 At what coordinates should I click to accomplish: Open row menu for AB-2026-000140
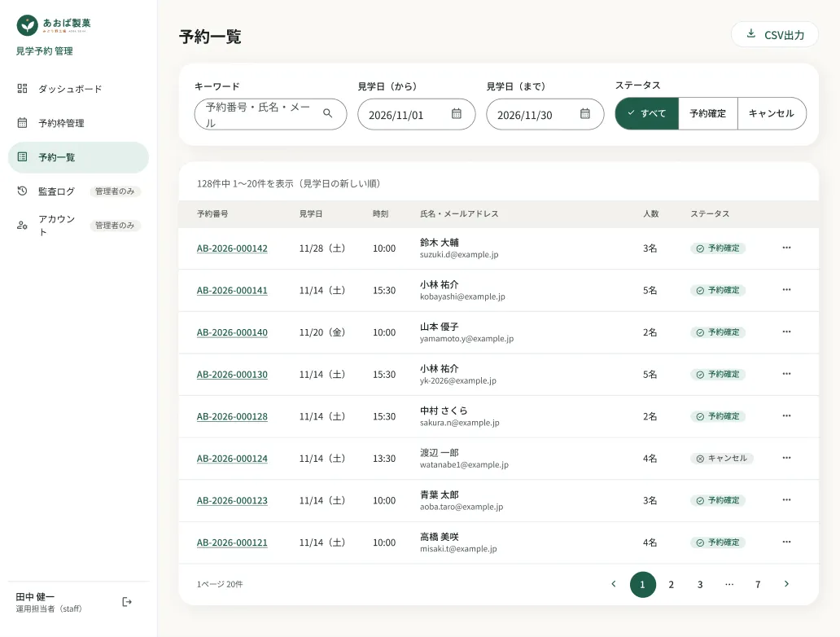click(786, 332)
